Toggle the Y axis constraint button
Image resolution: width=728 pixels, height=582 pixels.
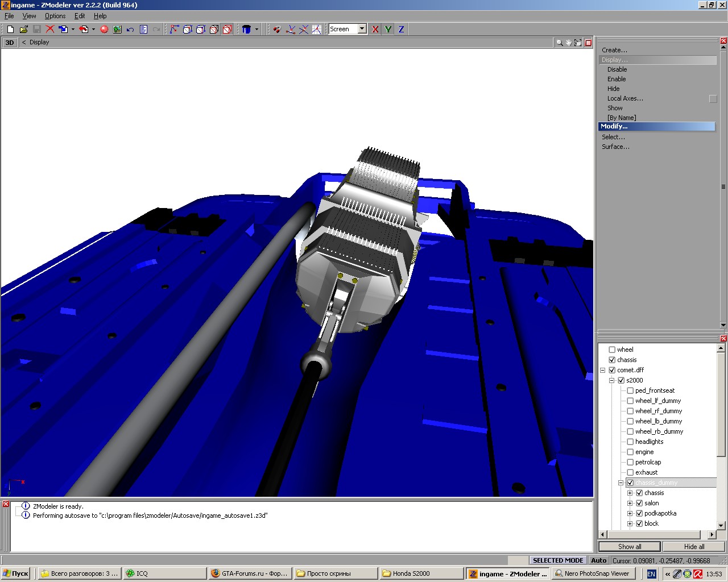click(388, 29)
